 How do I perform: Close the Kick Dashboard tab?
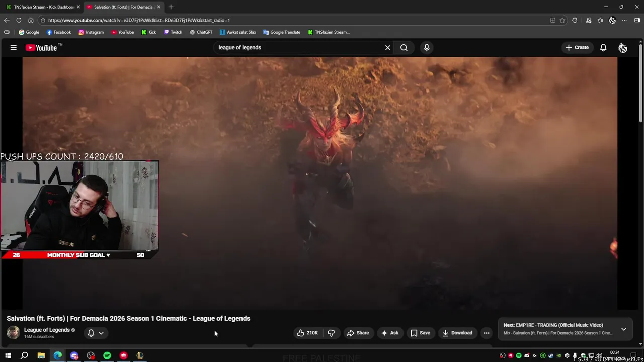point(78,7)
